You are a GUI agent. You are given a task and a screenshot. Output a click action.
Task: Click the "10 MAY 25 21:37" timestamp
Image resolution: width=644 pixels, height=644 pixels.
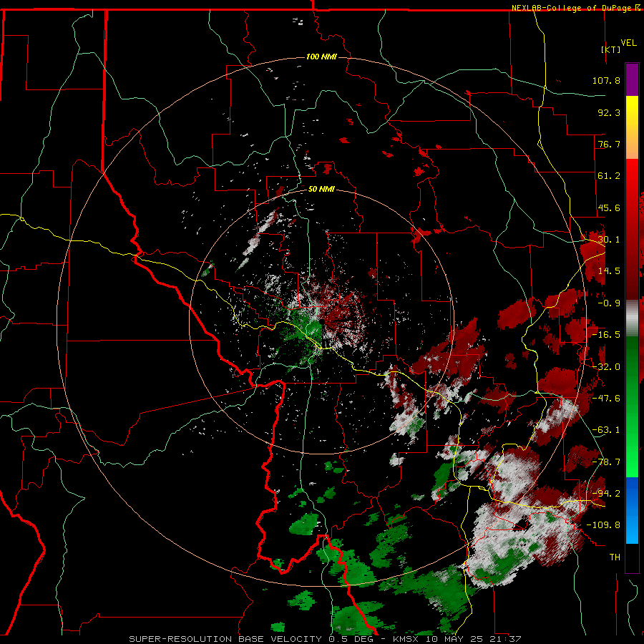click(475, 639)
